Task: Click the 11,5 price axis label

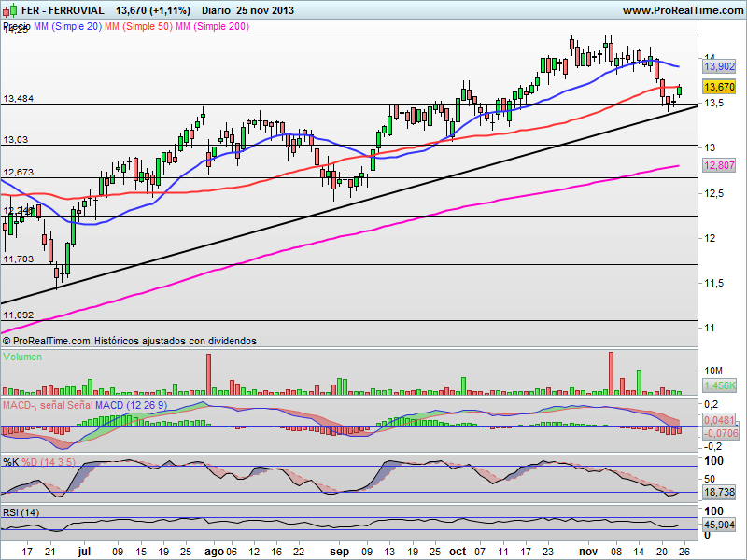Action: click(713, 283)
